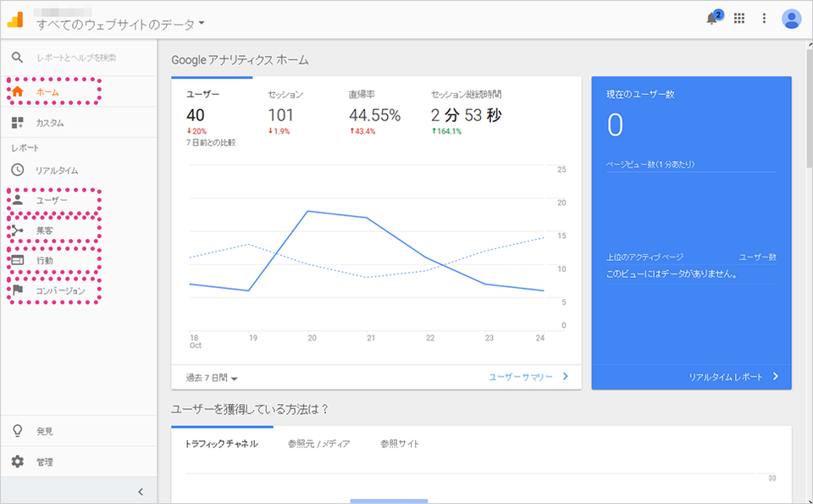The image size is (813, 504).
Task: Click the 行動 behavior window icon
Action: click(x=18, y=260)
